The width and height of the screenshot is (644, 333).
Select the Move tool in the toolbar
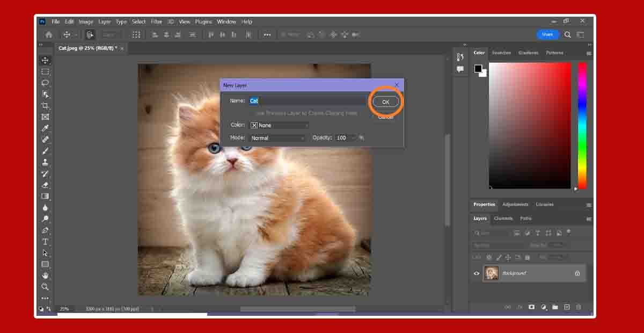tap(45, 60)
